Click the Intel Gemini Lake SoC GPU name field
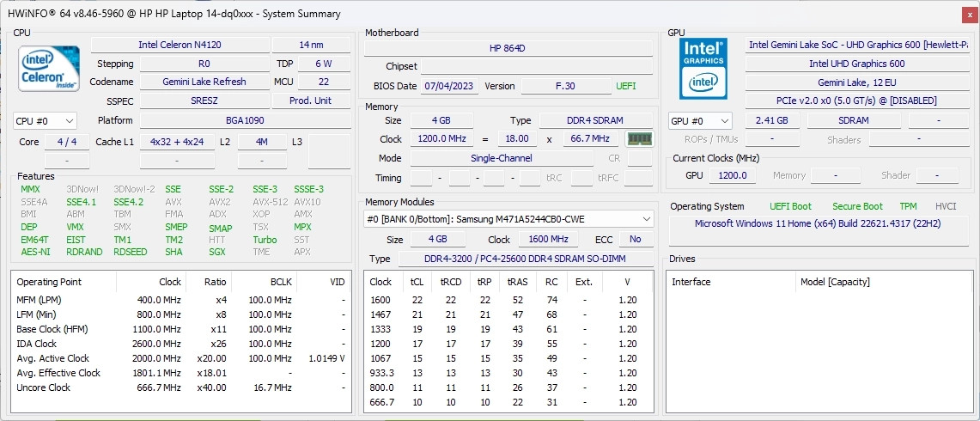 click(856, 45)
